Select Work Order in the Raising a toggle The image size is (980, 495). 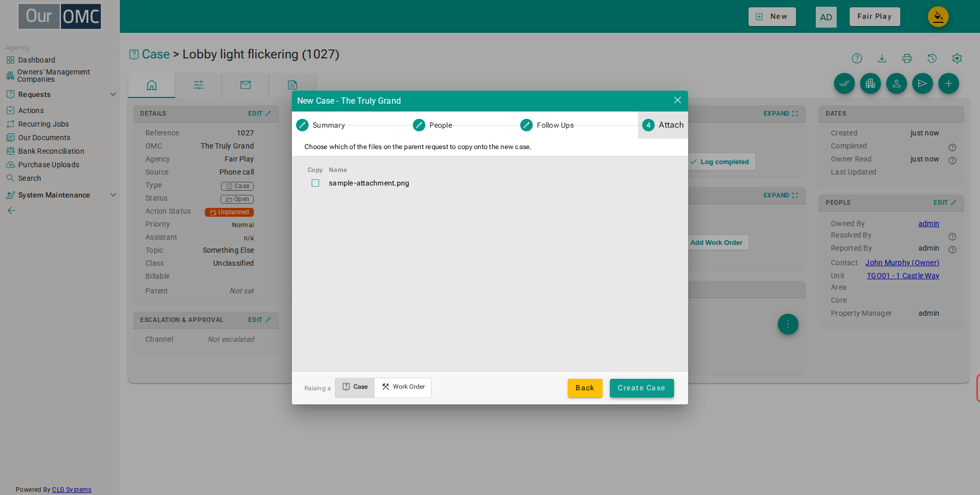[x=403, y=387]
